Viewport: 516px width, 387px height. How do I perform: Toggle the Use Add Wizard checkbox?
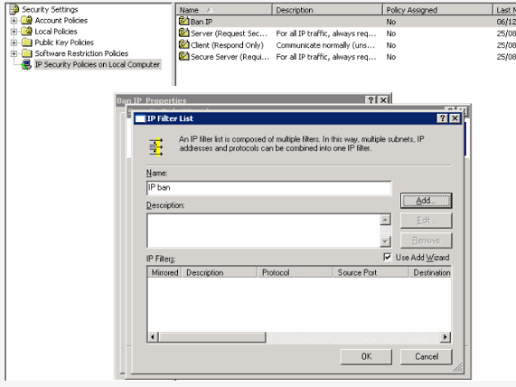pos(387,257)
